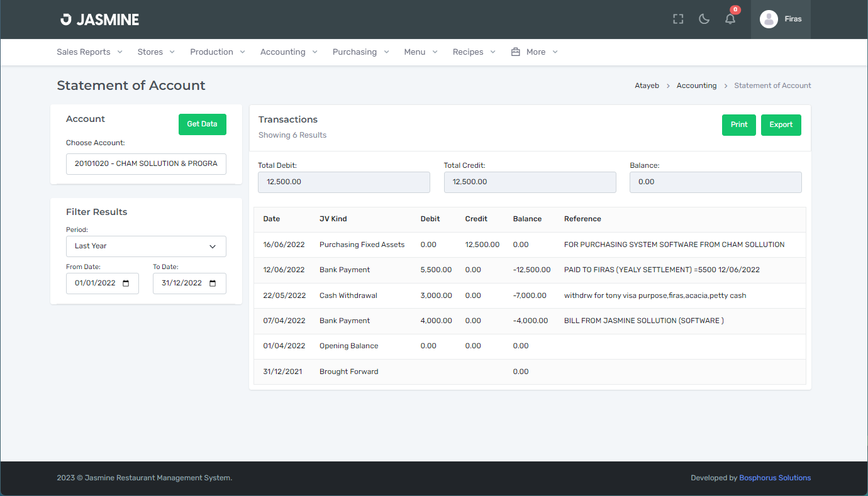Click the Total Debit field
This screenshot has width=868, height=496.
344,182
